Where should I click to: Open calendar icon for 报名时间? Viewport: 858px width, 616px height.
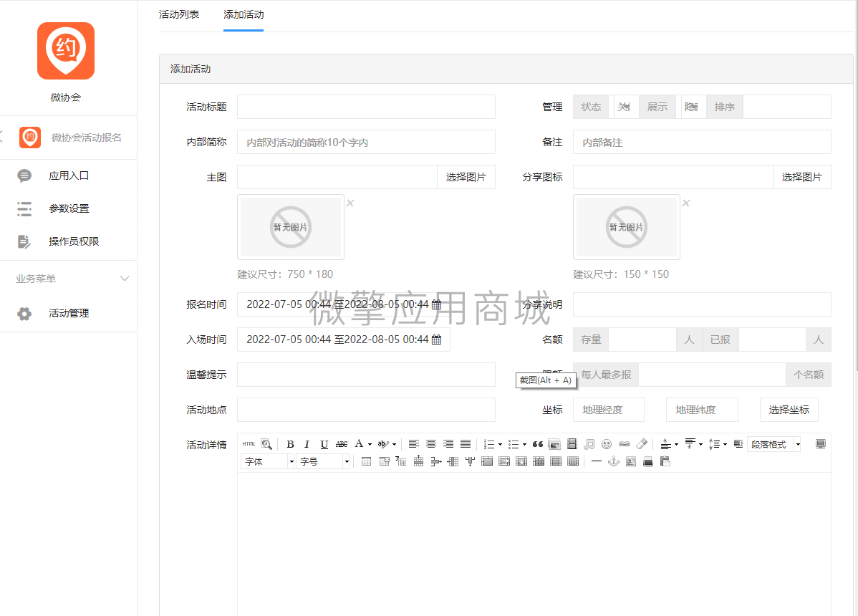436,304
